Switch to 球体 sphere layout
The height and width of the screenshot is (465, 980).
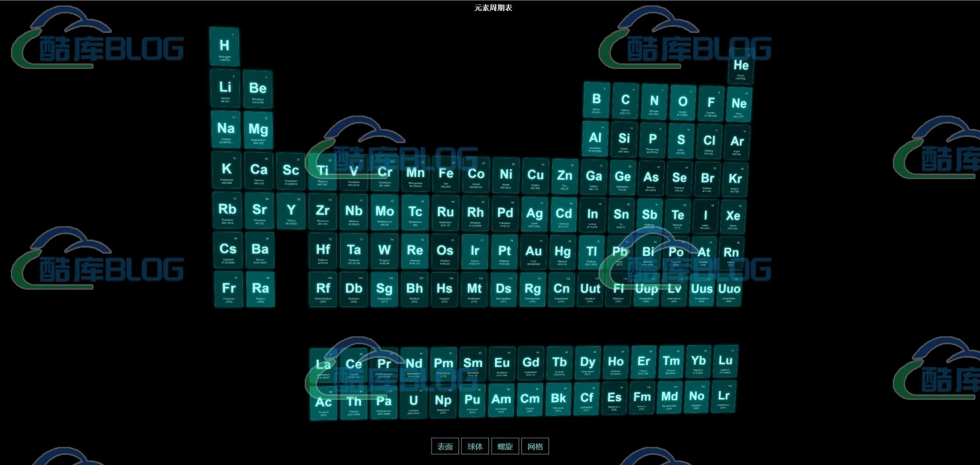click(x=475, y=446)
